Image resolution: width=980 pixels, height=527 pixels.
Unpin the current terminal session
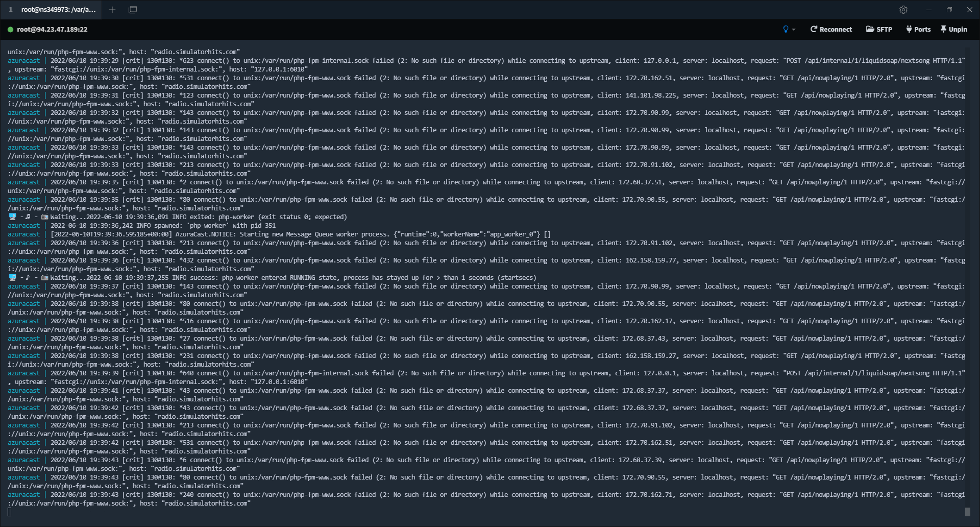(953, 29)
